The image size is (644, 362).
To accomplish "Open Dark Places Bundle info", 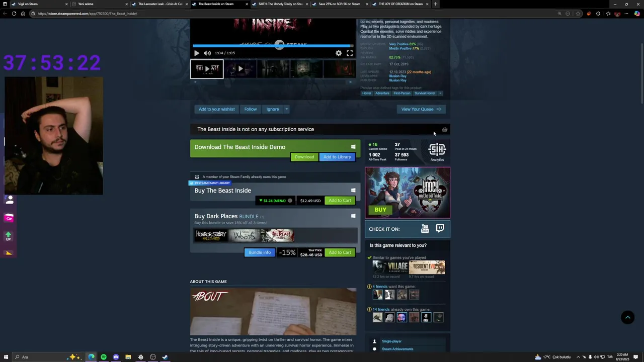I will click(260, 252).
